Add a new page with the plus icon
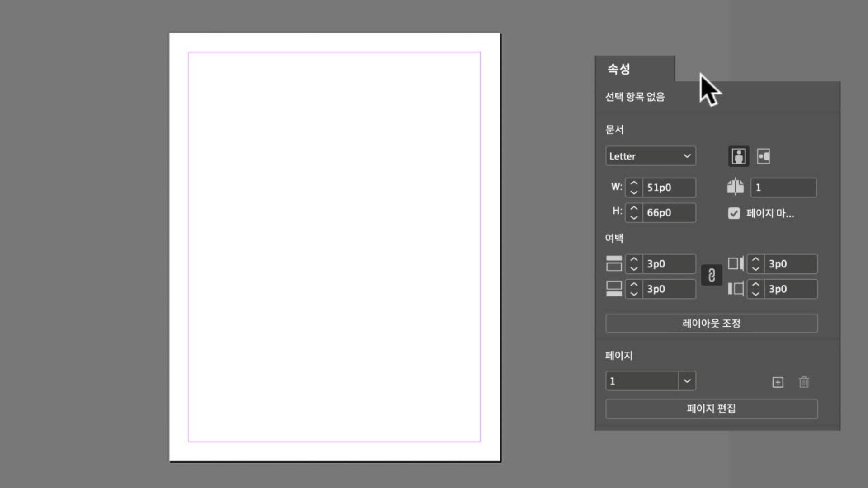Screen dimensions: 868x488 click(x=778, y=382)
